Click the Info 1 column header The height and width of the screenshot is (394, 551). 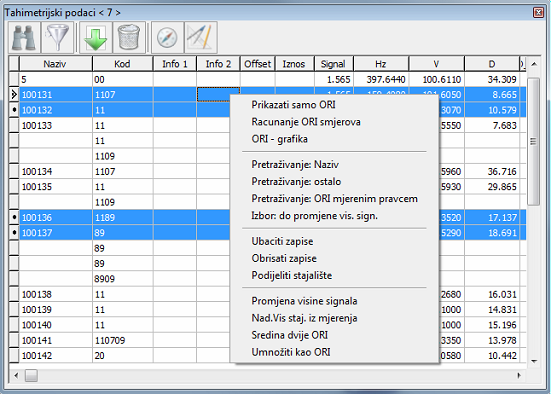tap(175, 64)
